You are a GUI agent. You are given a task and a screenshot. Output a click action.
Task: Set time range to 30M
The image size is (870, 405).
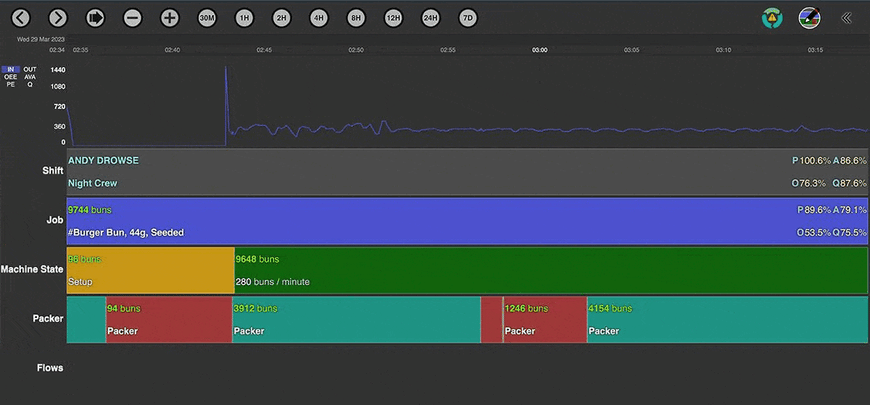pyautogui.click(x=207, y=18)
